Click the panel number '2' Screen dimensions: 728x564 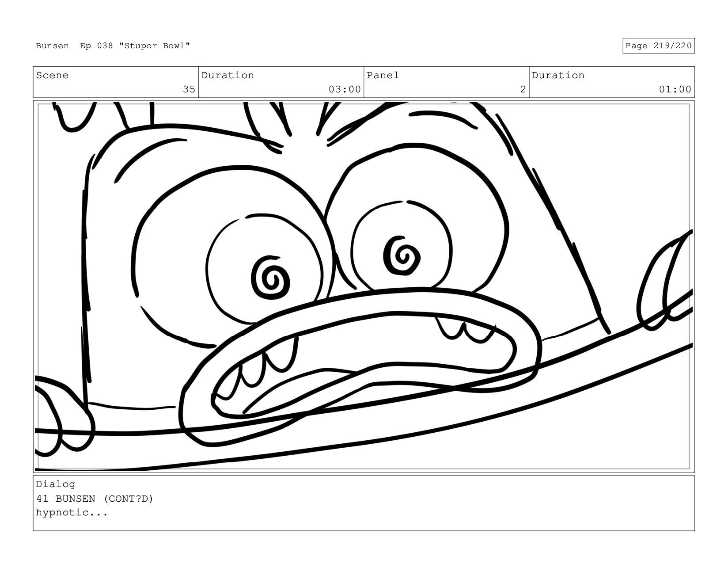click(x=523, y=90)
